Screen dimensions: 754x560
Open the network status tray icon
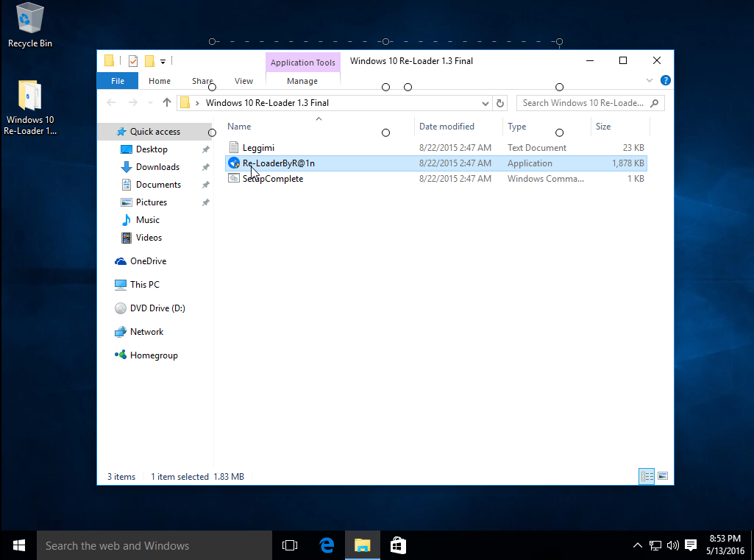pyautogui.click(x=655, y=545)
